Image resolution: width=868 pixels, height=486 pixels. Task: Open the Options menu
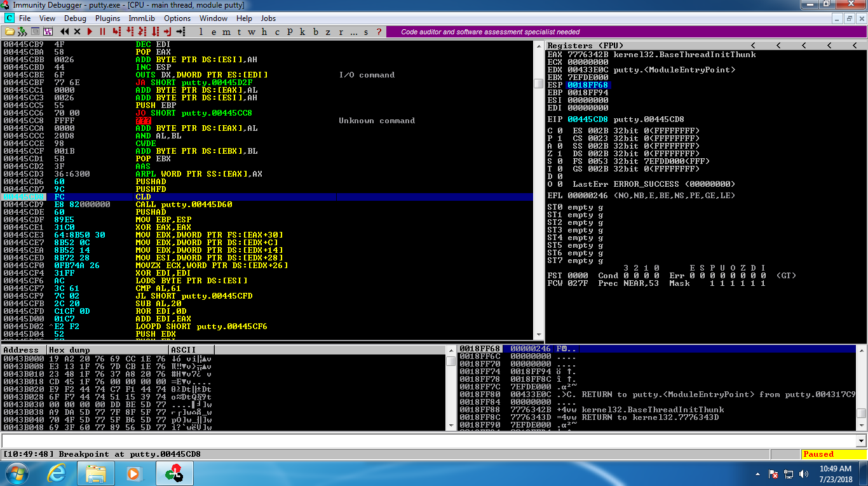177,18
